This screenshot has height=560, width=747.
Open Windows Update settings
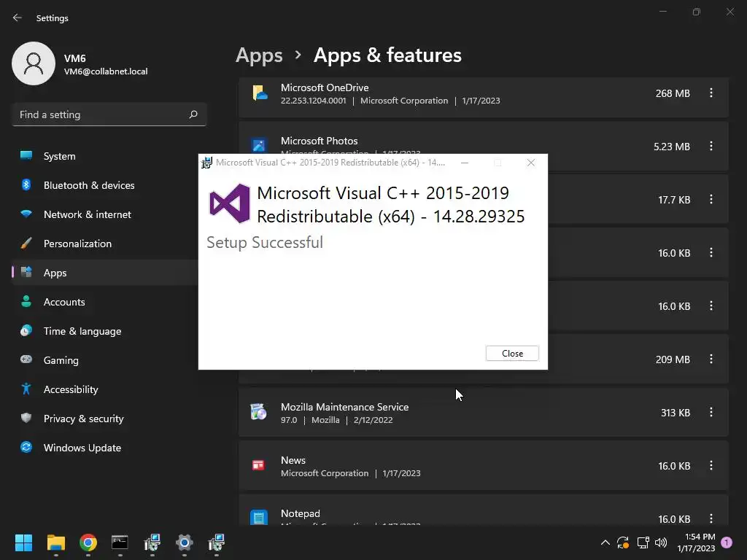pos(82,448)
